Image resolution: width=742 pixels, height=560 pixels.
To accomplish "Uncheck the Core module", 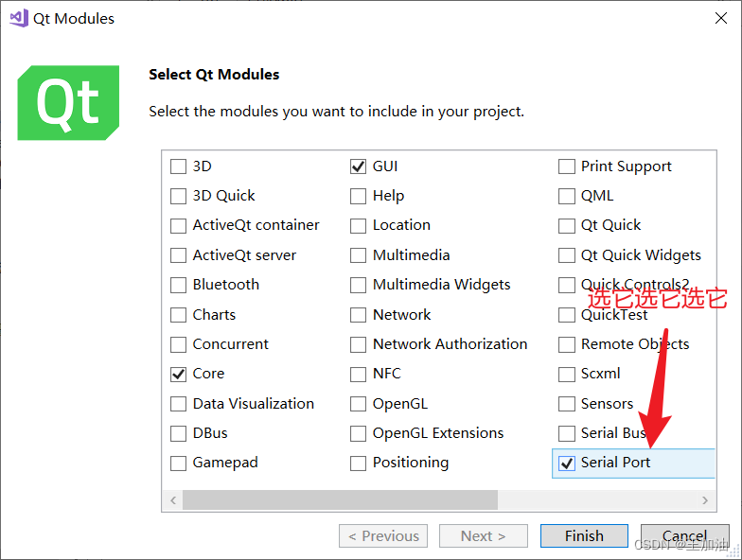I will 178,375.
